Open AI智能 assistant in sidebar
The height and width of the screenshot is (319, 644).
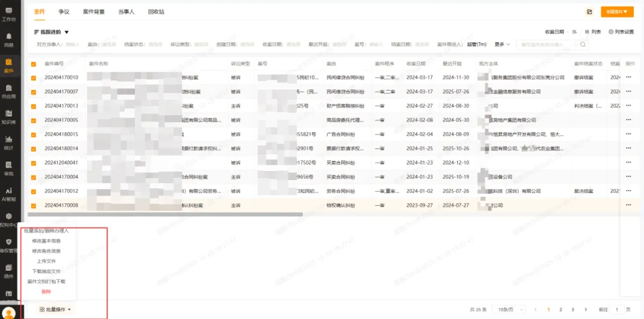[x=9, y=193]
